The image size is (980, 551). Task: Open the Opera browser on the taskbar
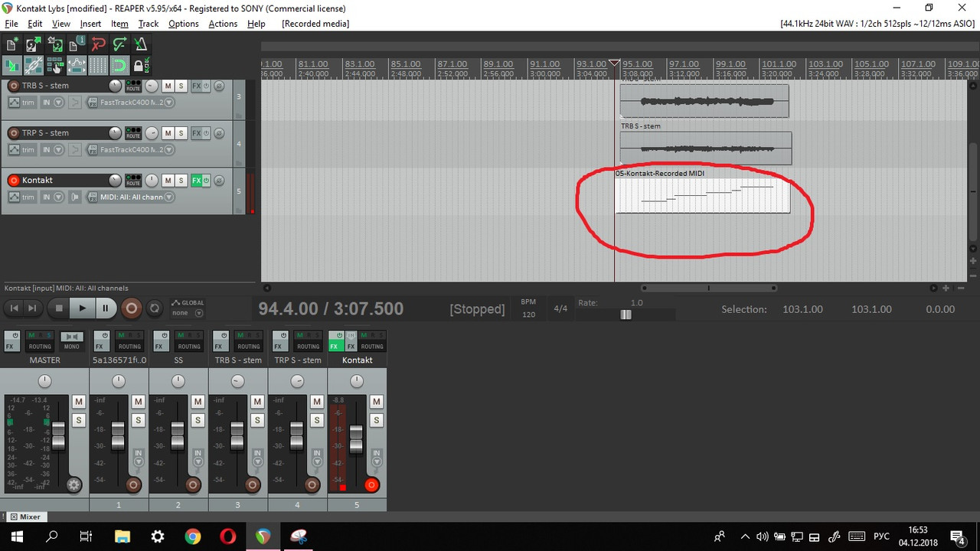click(227, 536)
